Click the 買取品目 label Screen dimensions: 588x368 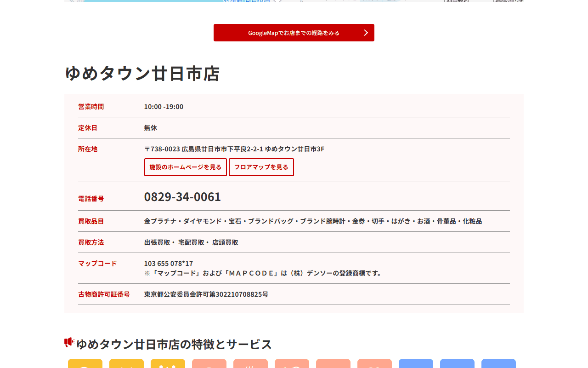(x=91, y=221)
